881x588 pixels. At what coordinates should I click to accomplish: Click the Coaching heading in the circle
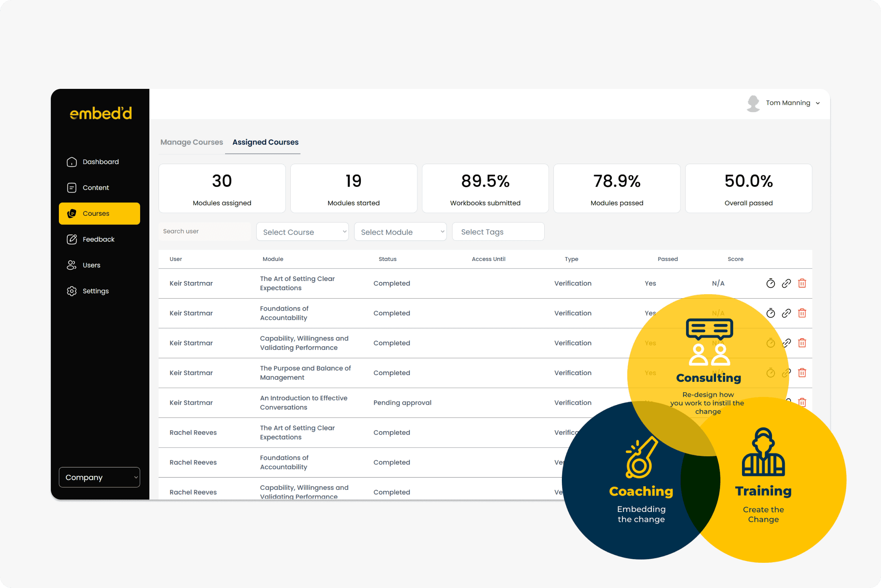click(641, 491)
